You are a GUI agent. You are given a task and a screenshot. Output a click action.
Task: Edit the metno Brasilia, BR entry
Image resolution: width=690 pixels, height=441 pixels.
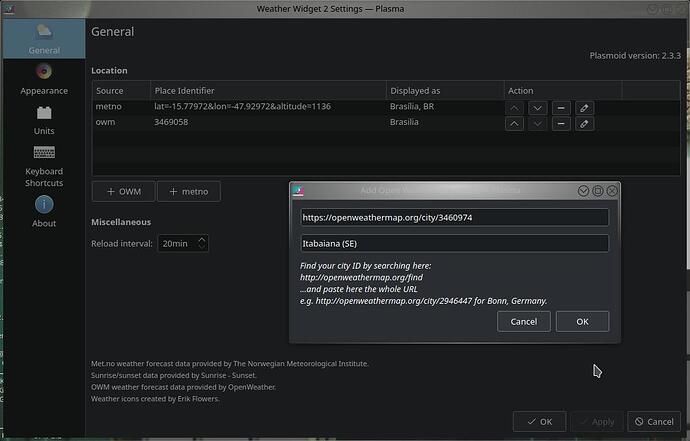pyautogui.click(x=584, y=108)
